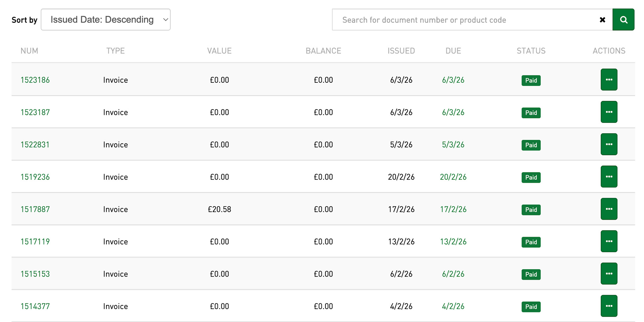This screenshot has width=644, height=322.
Task: Open invoice number 1523186 link
Action: pyautogui.click(x=35, y=80)
